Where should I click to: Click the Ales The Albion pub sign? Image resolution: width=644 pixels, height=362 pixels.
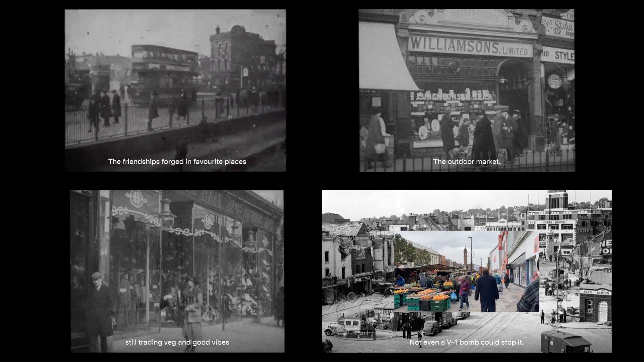point(596,292)
